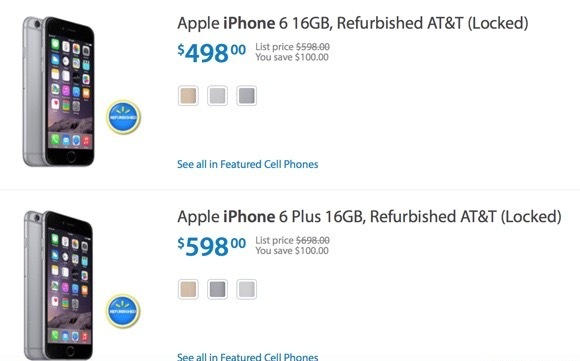Follow See all in Featured Cell Phones under iPhone 6
The height and width of the screenshot is (361, 580).
coord(247,164)
